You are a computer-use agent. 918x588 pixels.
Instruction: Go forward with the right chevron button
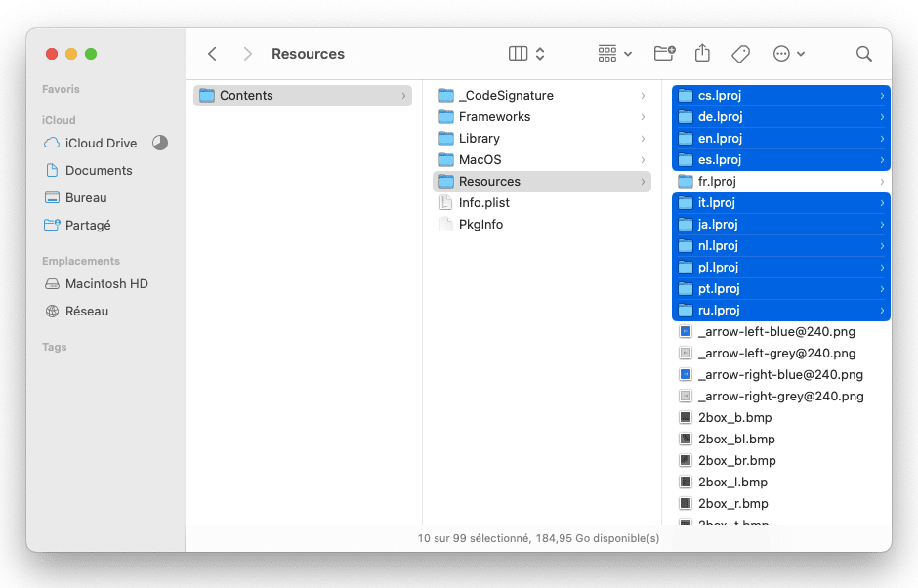click(x=248, y=54)
